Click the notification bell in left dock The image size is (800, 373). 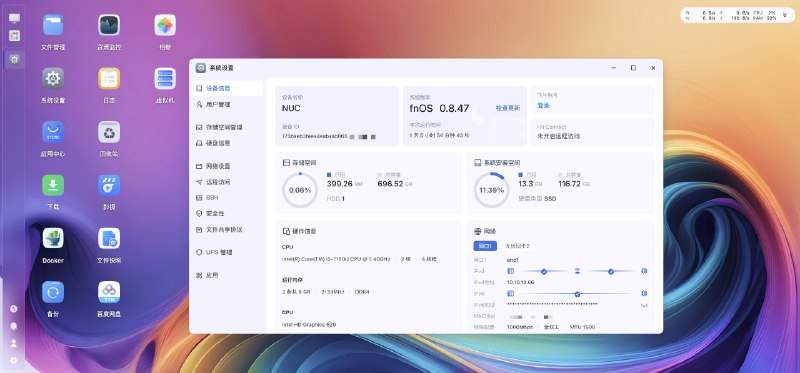pos(14,326)
